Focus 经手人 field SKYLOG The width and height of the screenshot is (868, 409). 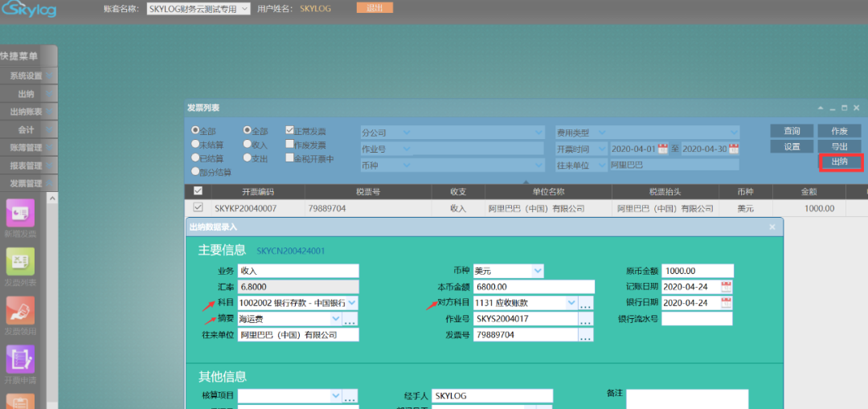click(x=492, y=395)
